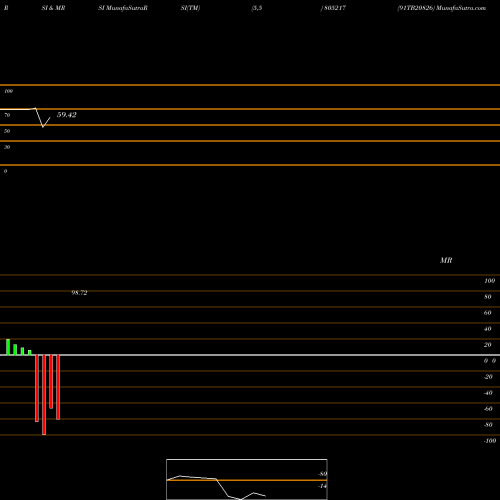This screenshot has height=500, width=500.
Task: Click the 80 label on the MR axis
Action: pos(488,297)
